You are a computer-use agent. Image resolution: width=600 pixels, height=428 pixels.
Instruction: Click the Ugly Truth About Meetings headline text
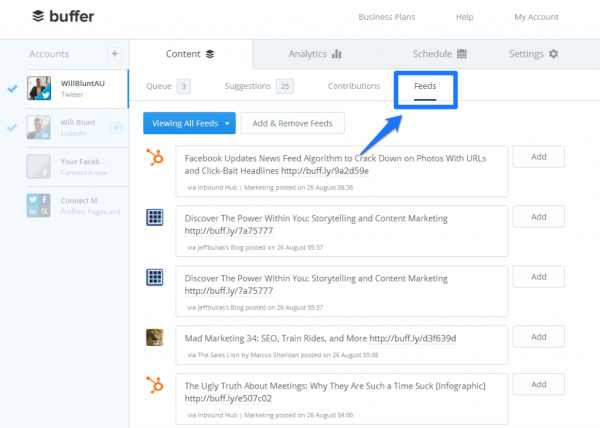pos(335,386)
